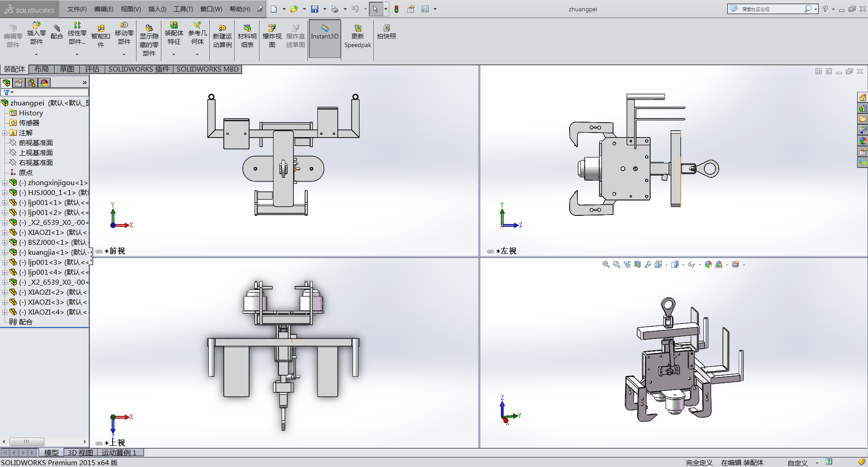Click the 参考几何体 button
Image resolution: width=868 pixels, height=467 pixels.
[x=198, y=33]
